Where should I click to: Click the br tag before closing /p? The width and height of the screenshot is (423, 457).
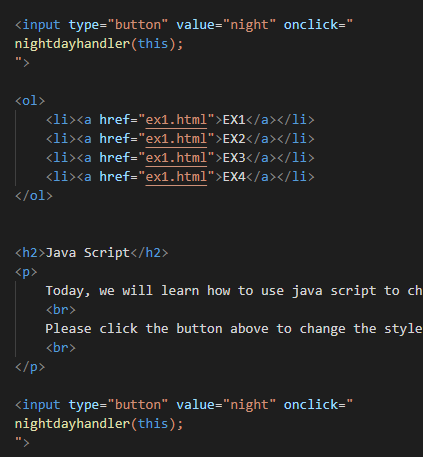pyautogui.click(x=61, y=348)
